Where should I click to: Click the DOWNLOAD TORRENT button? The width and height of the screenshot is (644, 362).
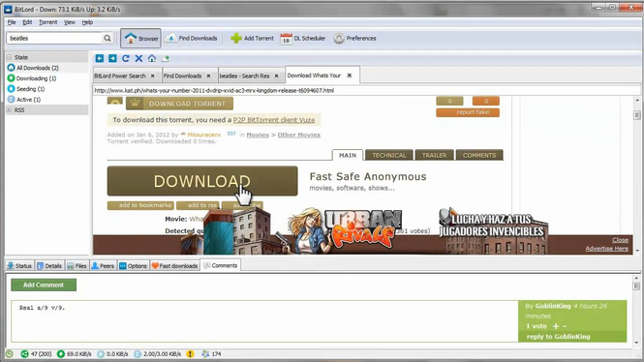coord(179,104)
